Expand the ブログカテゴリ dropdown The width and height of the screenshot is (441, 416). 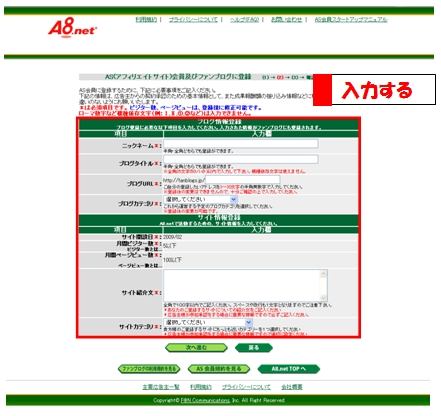pyautogui.click(x=200, y=199)
